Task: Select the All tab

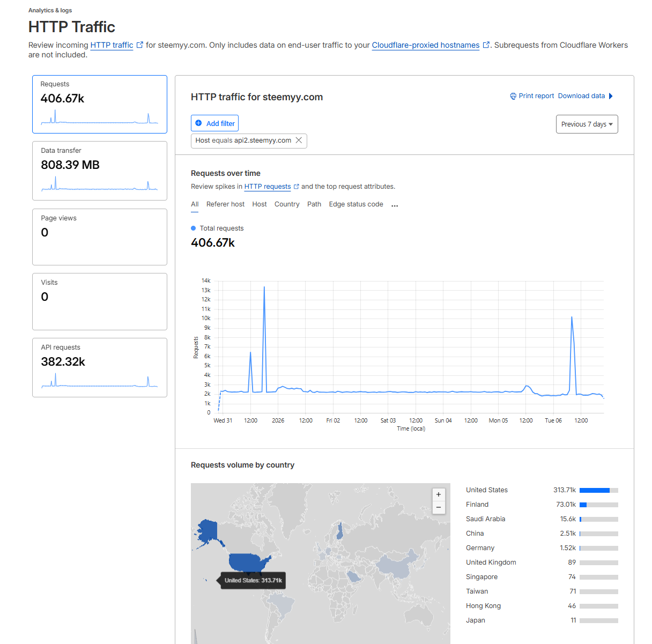Action: (195, 204)
